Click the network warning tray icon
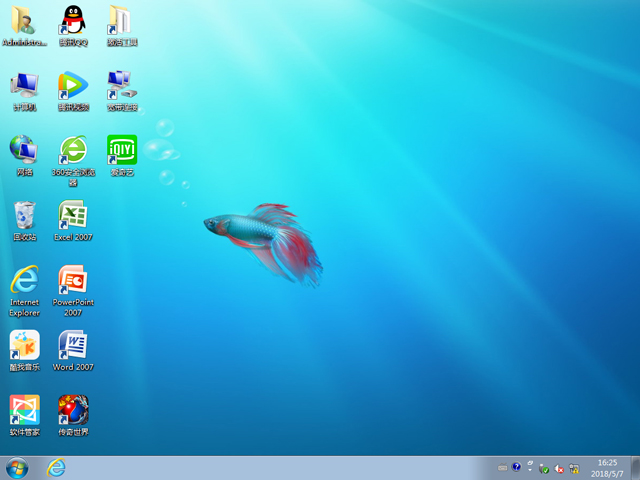This screenshot has width=640, height=480. click(574, 468)
